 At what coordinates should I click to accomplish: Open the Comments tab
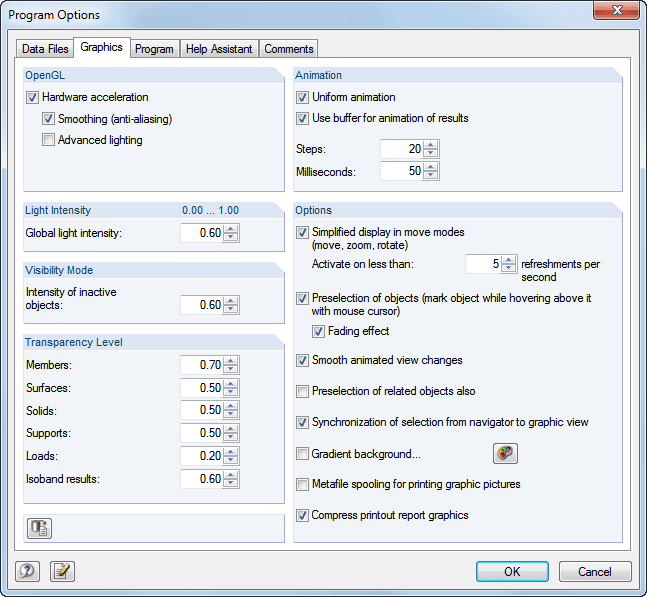[289, 49]
